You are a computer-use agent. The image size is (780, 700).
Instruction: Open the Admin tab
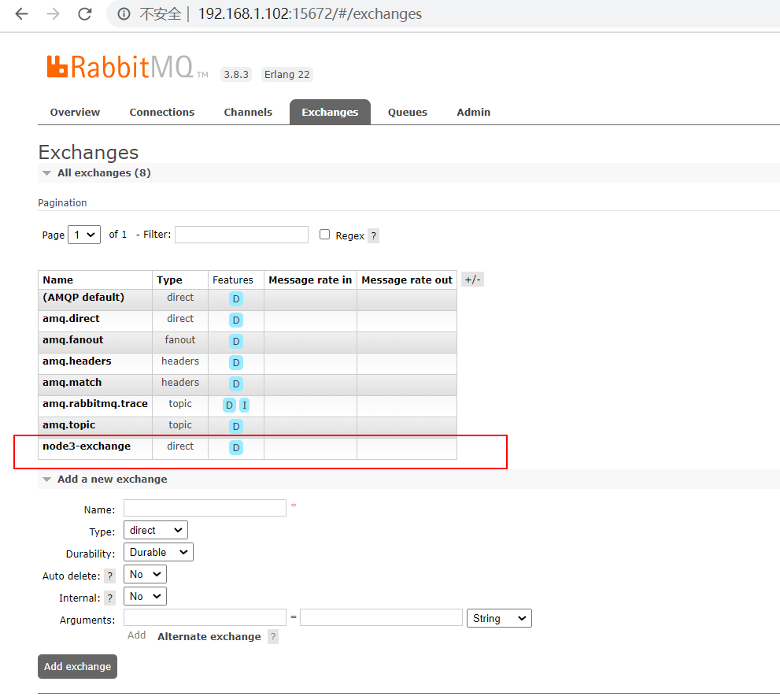[x=473, y=112]
